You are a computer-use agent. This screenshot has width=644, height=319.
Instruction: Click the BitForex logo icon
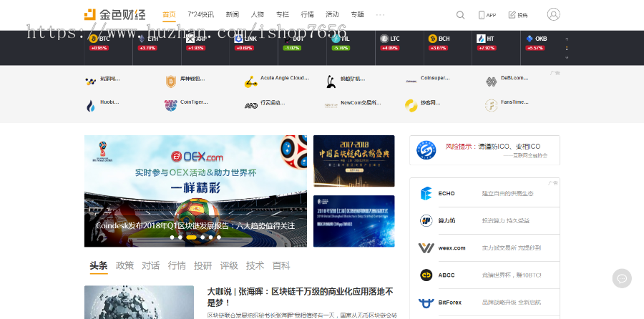(x=426, y=303)
